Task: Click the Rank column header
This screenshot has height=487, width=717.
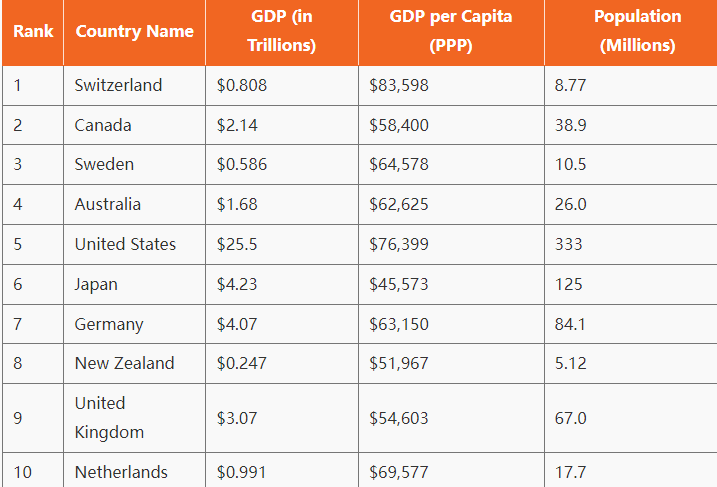Action: point(33,31)
